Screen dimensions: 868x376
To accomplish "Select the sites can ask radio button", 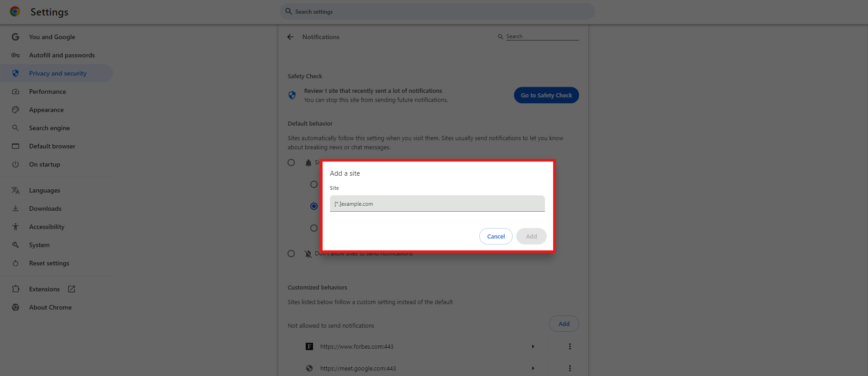I will [291, 163].
